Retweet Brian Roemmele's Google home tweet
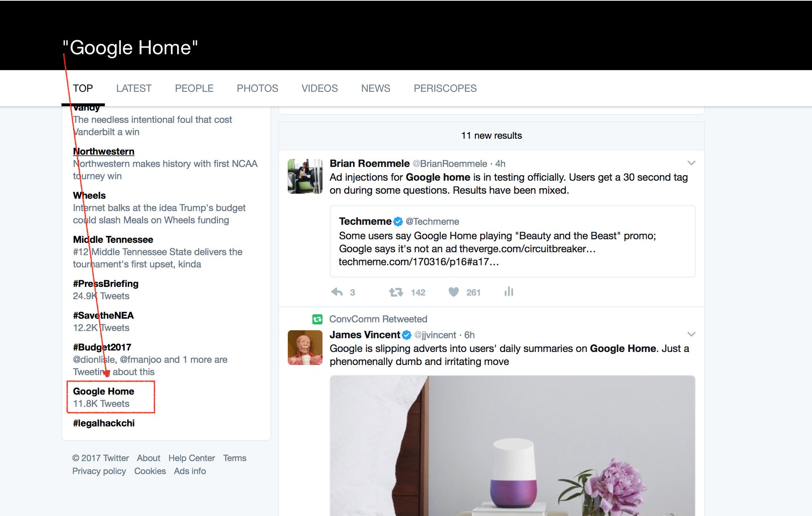 (x=396, y=292)
